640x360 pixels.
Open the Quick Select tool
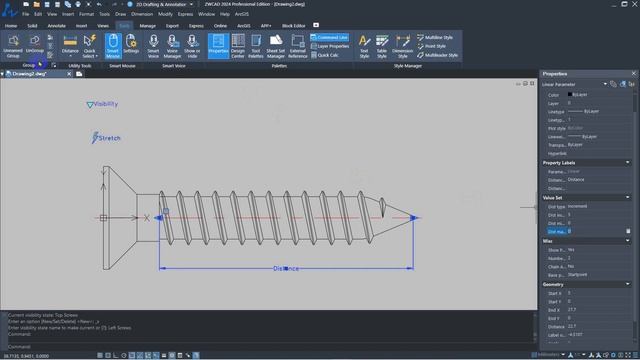point(90,46)
